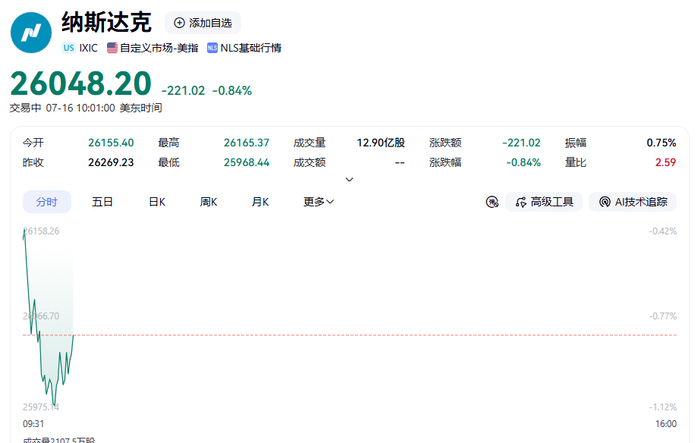Switch to the 日K chart tab

(157, 202)
